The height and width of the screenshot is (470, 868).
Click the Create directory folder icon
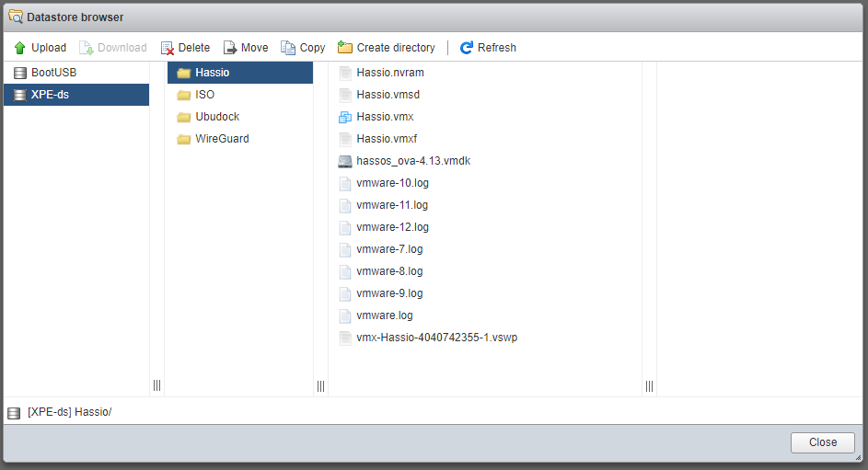coord(345,48)
